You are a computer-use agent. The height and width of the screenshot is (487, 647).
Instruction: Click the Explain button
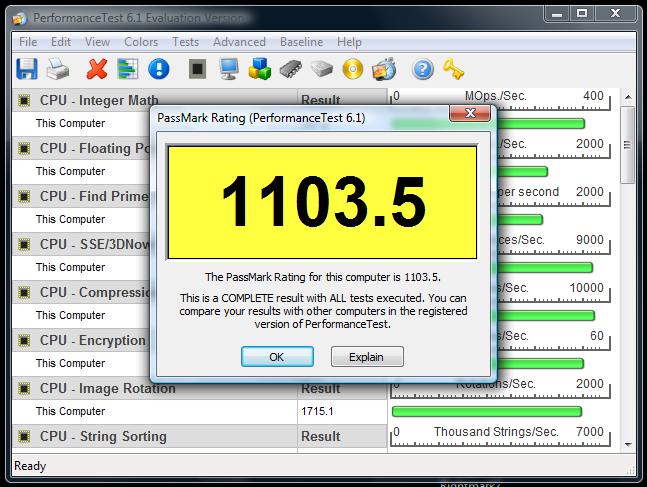click(x=367, y=357)
